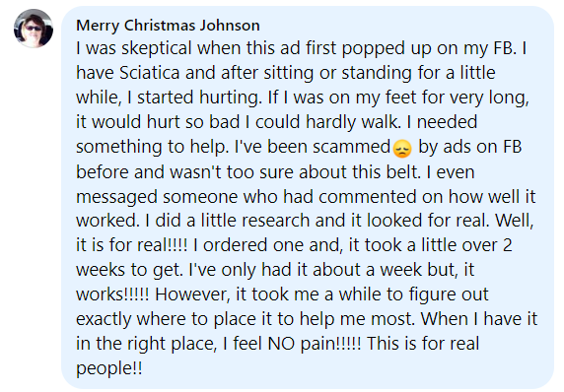Click the word 'popped' in the first line
This screenshot has width=564, height=392.
click(x=373, y=49)
